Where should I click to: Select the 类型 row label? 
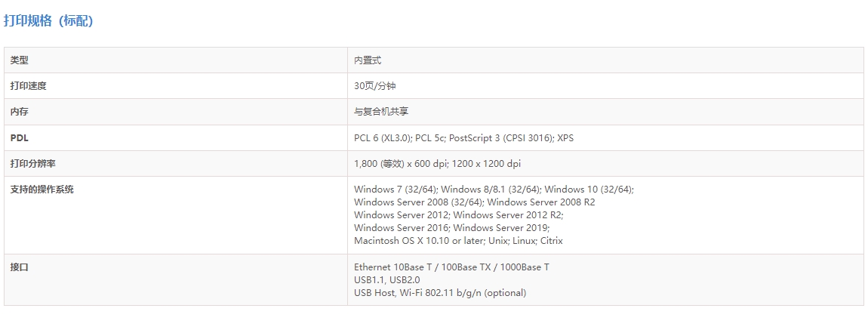[x=20, y=60]
